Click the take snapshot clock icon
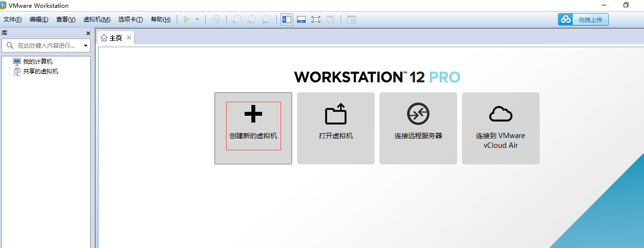The image size is (644, 248). point(236,19)
